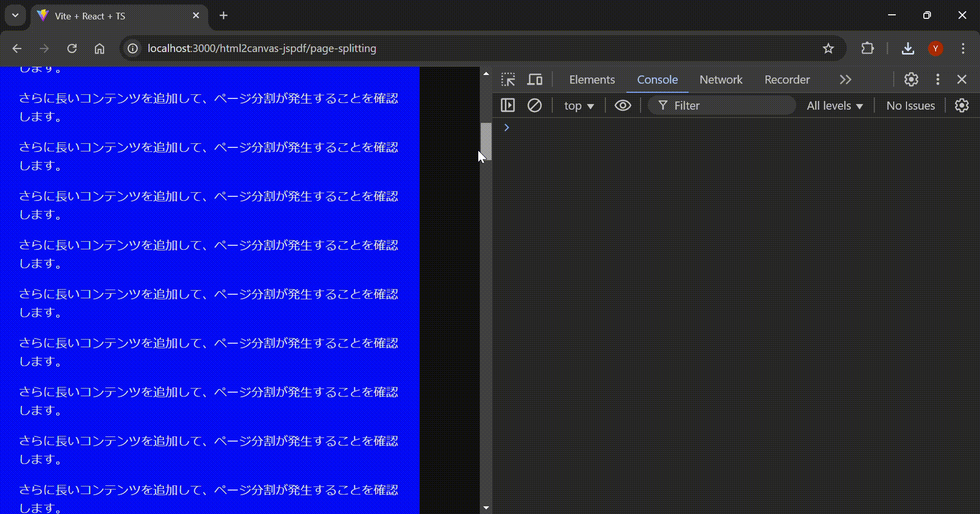Open the 'All levels' log filter dropdown
The image size is (980, 514).
pos(834,106)
